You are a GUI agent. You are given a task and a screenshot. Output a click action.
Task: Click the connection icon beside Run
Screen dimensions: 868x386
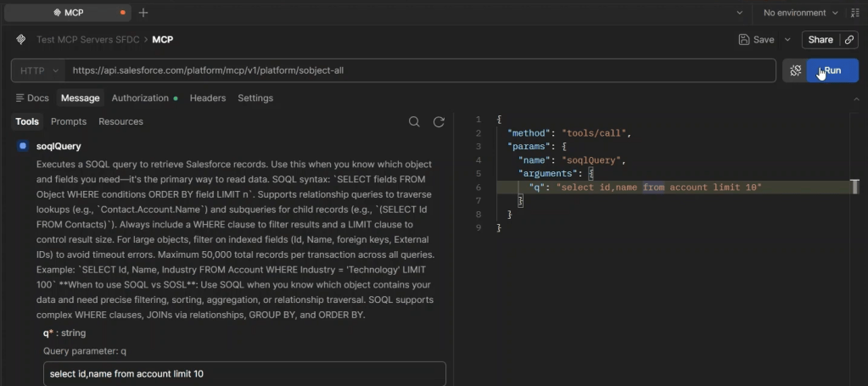[x=796, y=70]
